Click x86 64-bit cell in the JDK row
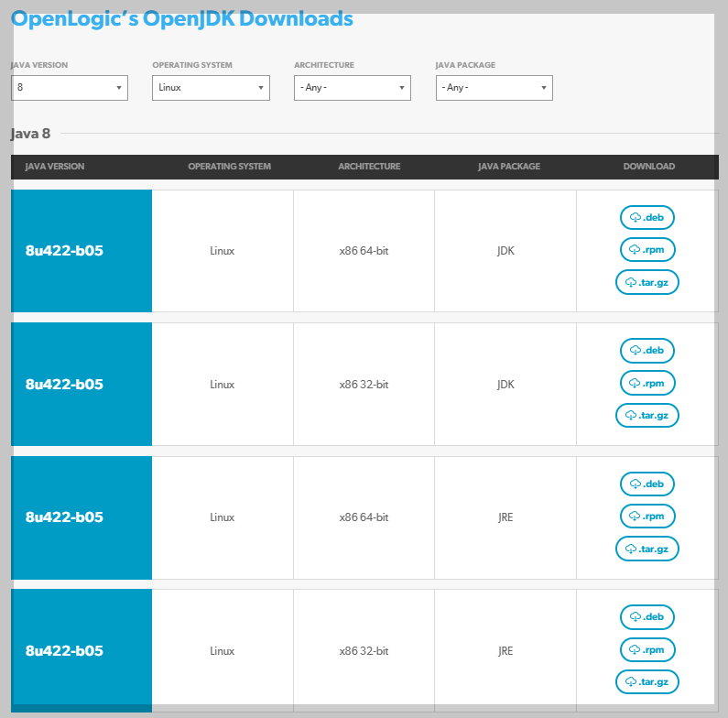728x718 pixels. 364,251
